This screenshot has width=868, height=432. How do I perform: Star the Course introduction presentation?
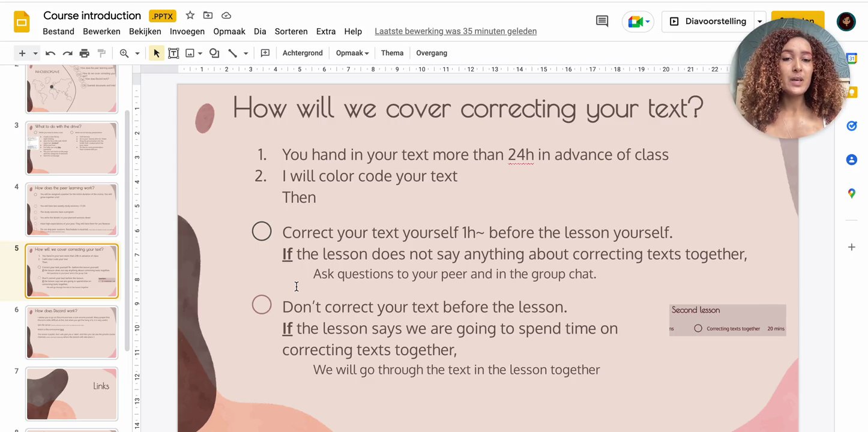[x=190, y=15]
